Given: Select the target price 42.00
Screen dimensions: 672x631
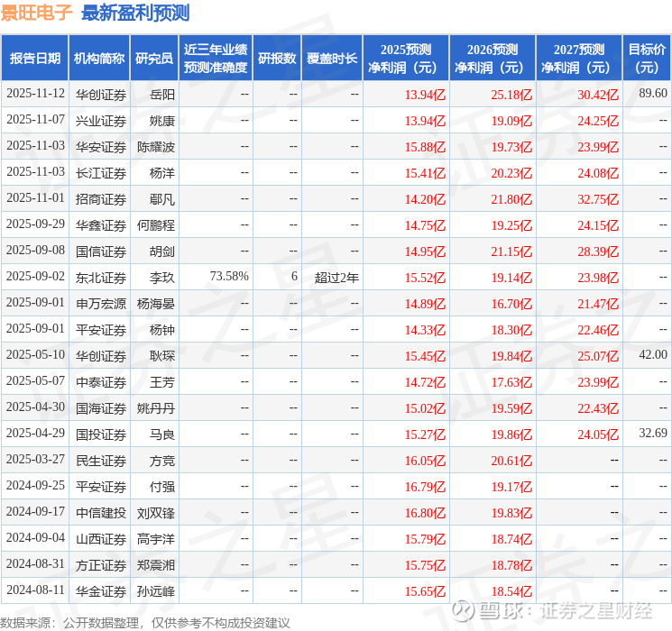Looking at the screenshot, I should pos(653,354).
